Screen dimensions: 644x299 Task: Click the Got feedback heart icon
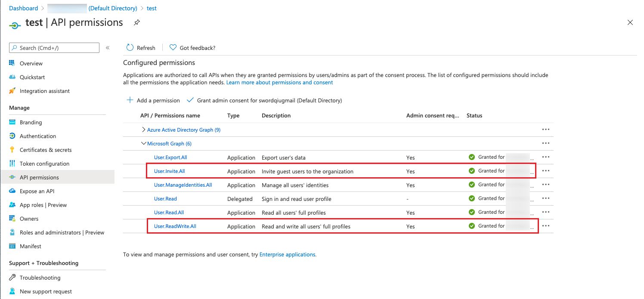(173, 48)
